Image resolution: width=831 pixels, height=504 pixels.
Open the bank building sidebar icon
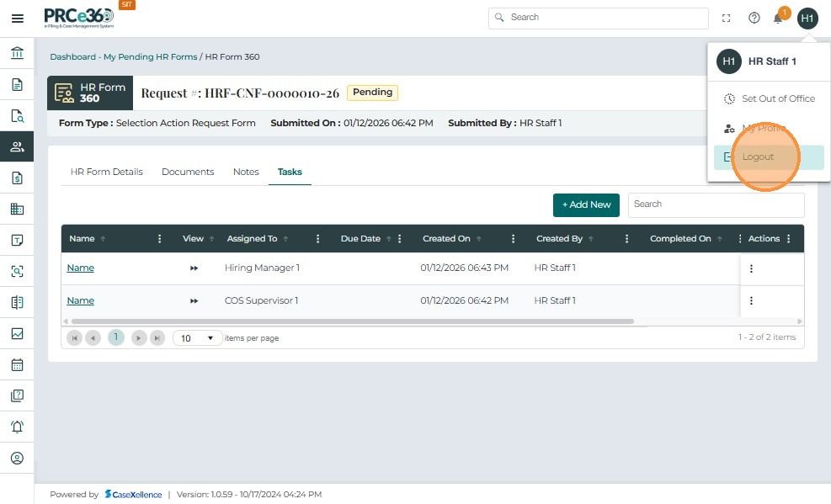pos(17,53)
